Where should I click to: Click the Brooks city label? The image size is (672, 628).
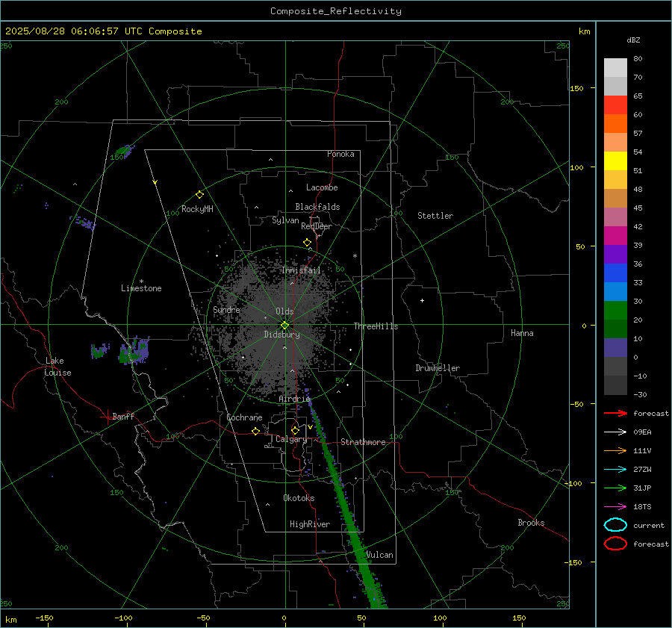pyautogui.click(x=531, y=523)
